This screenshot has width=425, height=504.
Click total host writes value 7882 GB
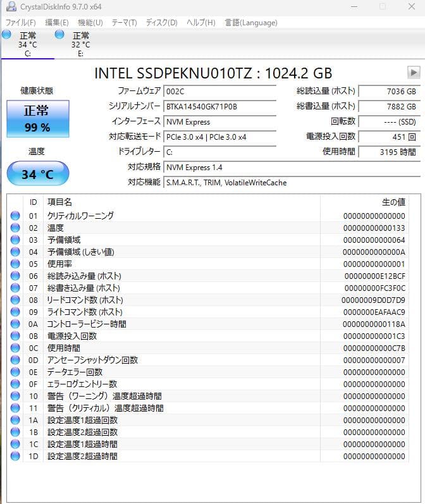pos(390,106)
